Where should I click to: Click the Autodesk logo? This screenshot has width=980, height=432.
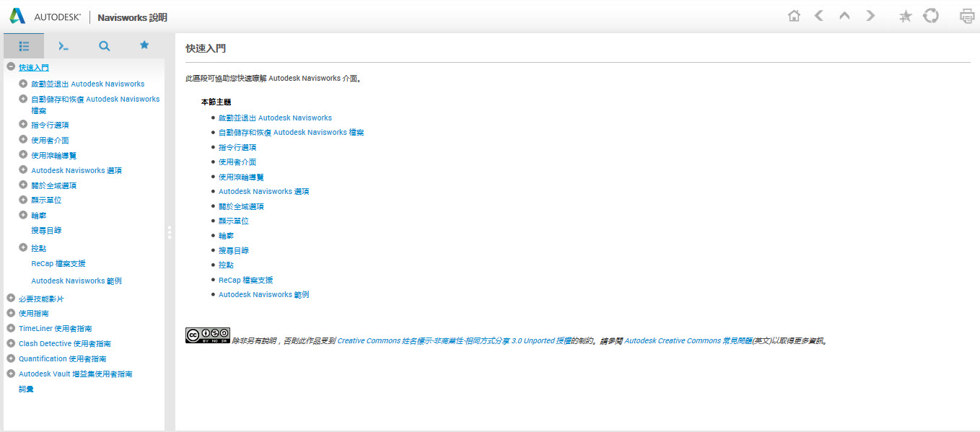[45, 16]
